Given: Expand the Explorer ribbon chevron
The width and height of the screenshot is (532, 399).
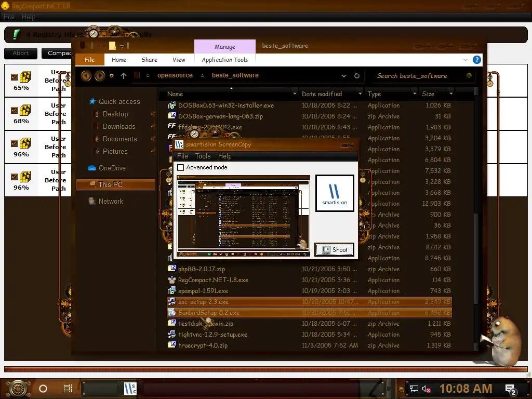Looking at the screenshot, I should (465, 60).
